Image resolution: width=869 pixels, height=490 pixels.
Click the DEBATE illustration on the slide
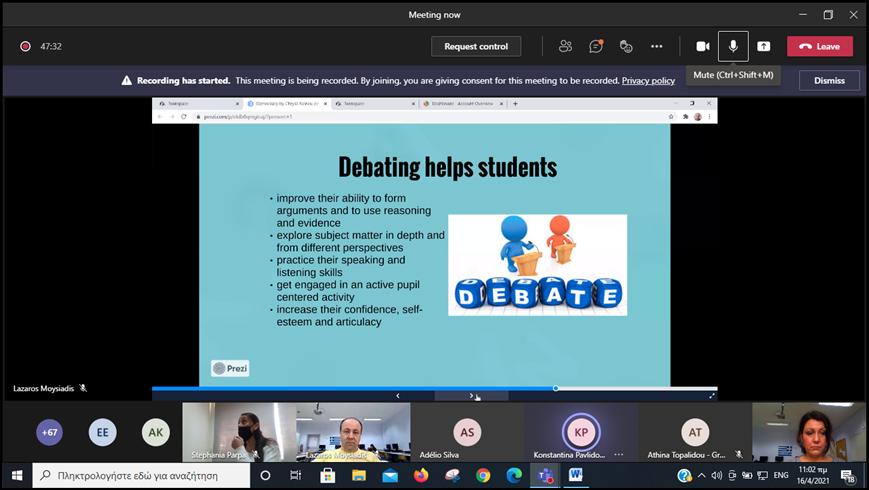[x=538, y=265]
